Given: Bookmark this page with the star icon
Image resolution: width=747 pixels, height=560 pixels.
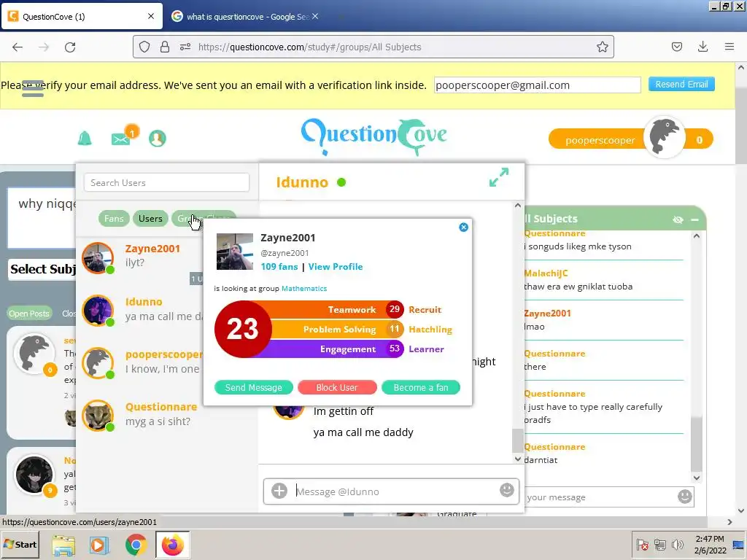Looking at the screenshot, I should [602, 47].
